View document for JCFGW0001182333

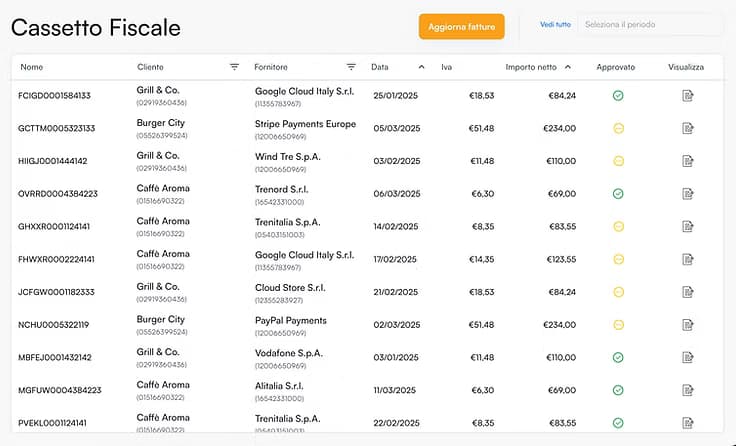tap(688, 292)
